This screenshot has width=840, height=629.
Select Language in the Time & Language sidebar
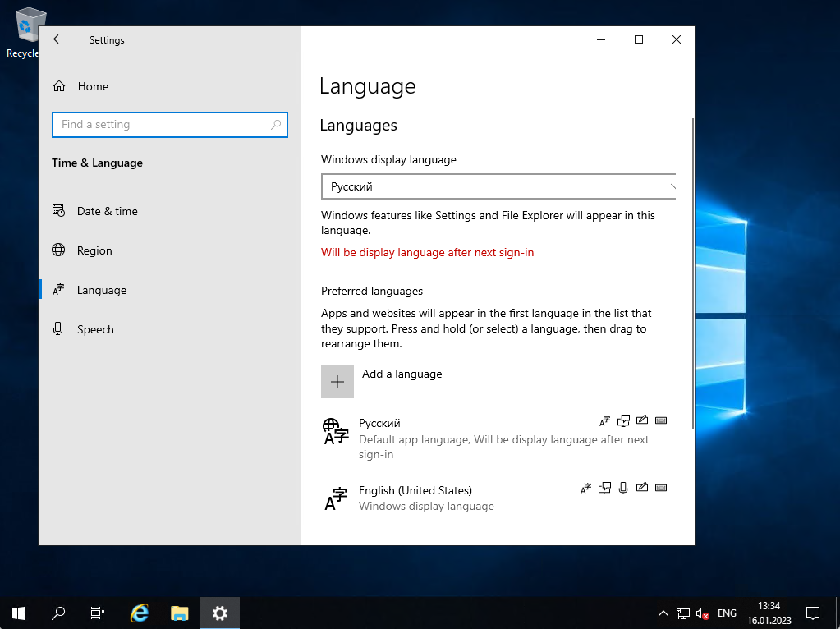point(101,289)
